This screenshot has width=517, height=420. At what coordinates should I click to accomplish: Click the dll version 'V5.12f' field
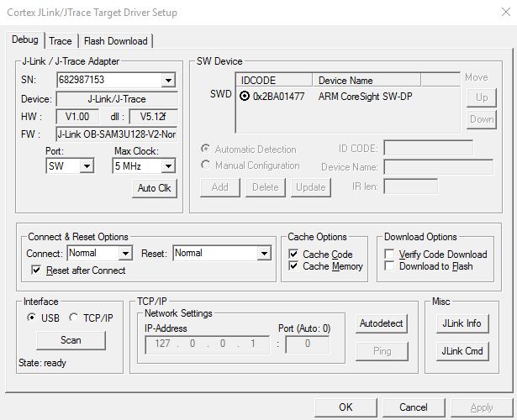tap(153, 117)
